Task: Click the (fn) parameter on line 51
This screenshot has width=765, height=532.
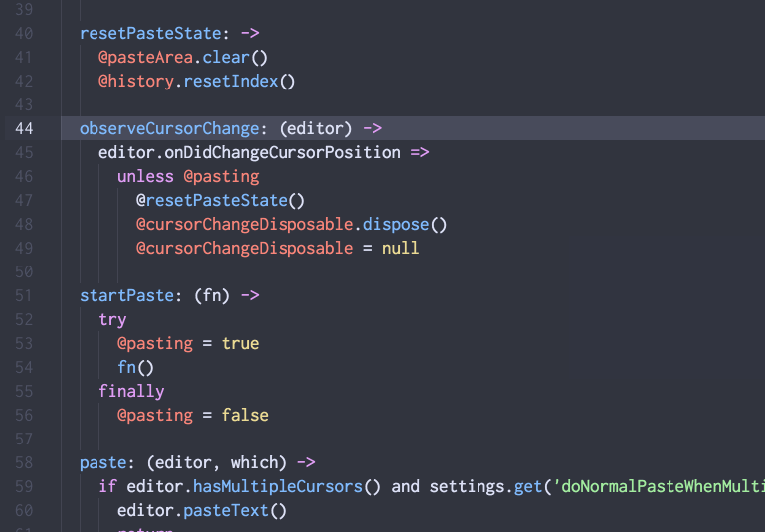Action: [x=212, y=296]
